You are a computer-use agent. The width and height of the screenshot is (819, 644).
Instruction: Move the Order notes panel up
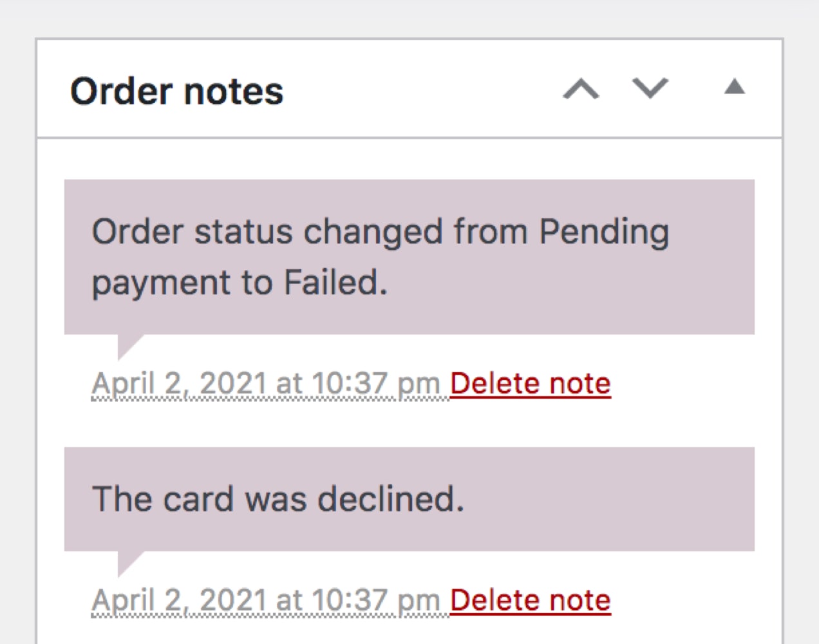pos(581,89)
